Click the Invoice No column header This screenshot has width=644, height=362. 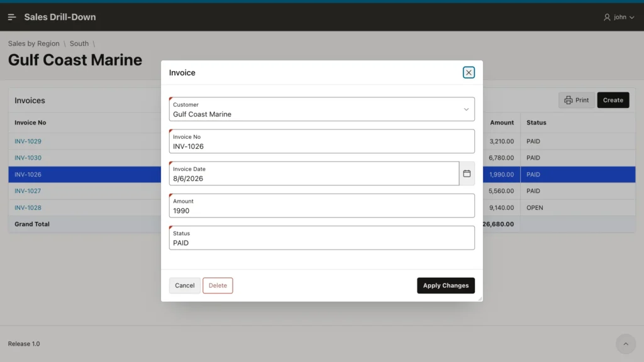[x=30, y=123]
